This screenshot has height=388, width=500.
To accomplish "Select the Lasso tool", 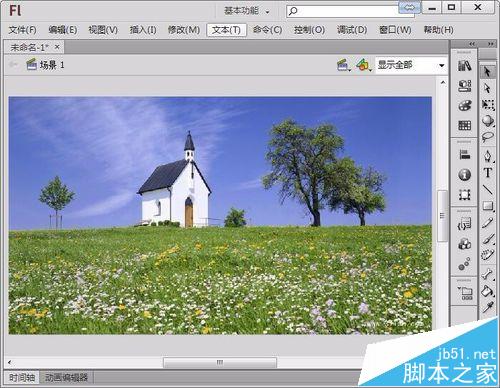I will coord(488,137).
